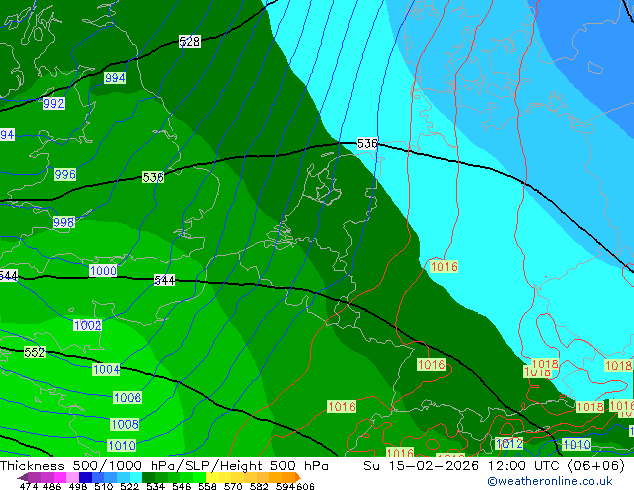Click the purple arrow at the legend start

pyautogui.click(x=23, y=477)
